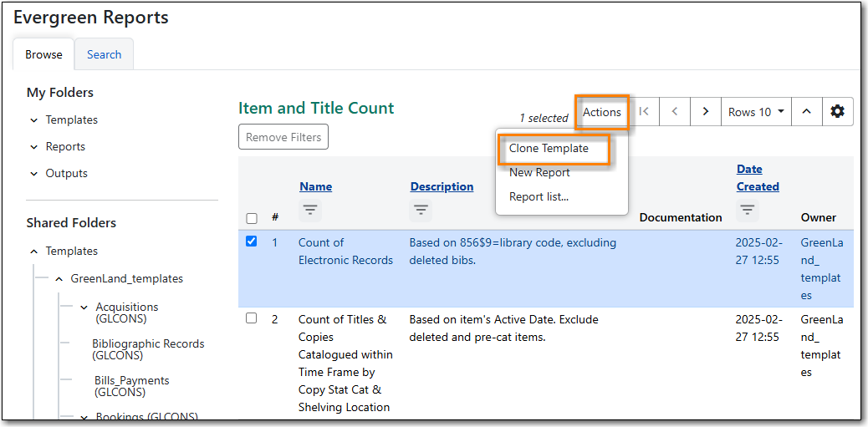Screen dimensions: 868x427
Task: Choose Report list... from the Actions menu
Action: (539, 196)
